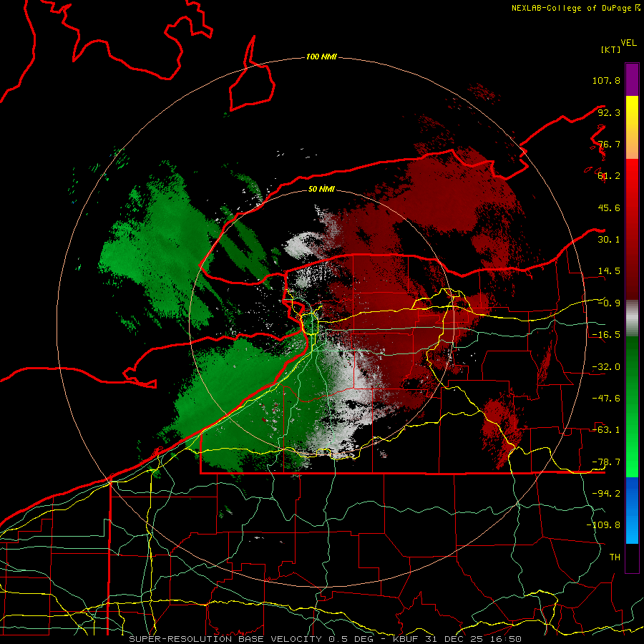Click the -109.8 velocity scale value
This screenshot has width=644, height=644.
click(x=604, y=525)
